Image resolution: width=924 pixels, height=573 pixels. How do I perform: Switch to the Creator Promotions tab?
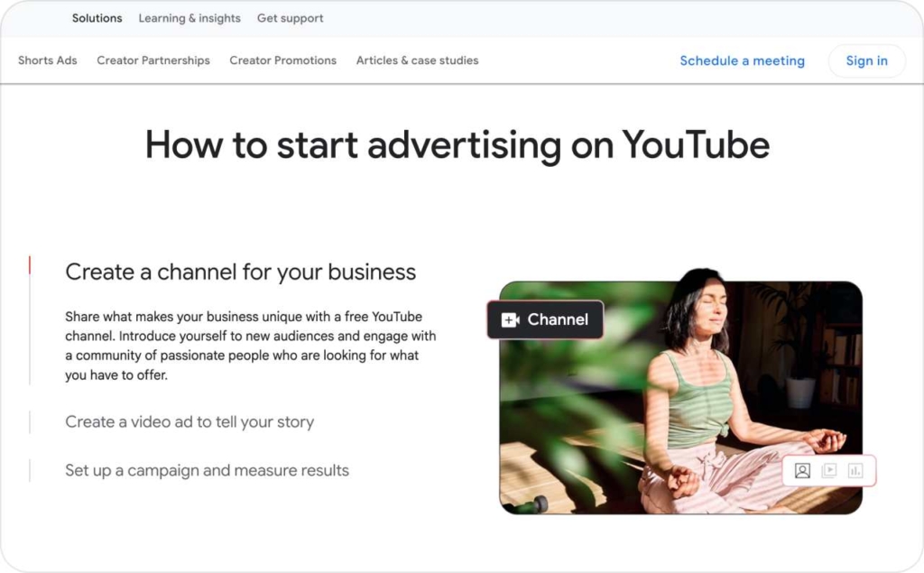pyautogui.click(x=282, y=60)
